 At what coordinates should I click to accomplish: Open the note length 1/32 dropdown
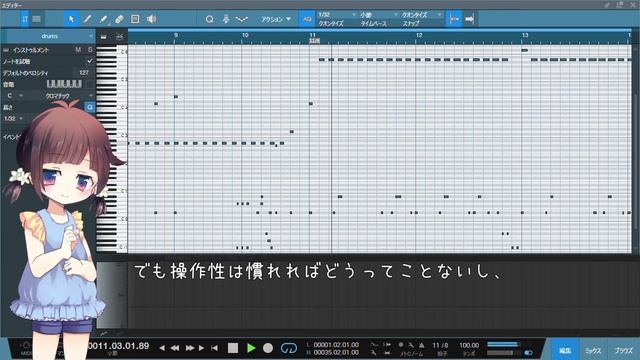click(13, 119)
